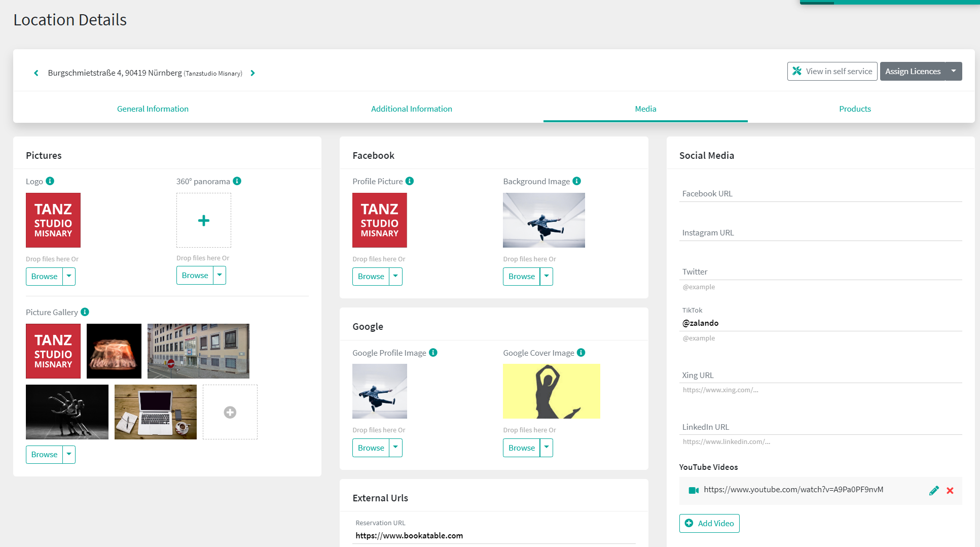The height and width of the screenshot is (547, 980).
Task: Open the Products tab
Action: point(855,109)
